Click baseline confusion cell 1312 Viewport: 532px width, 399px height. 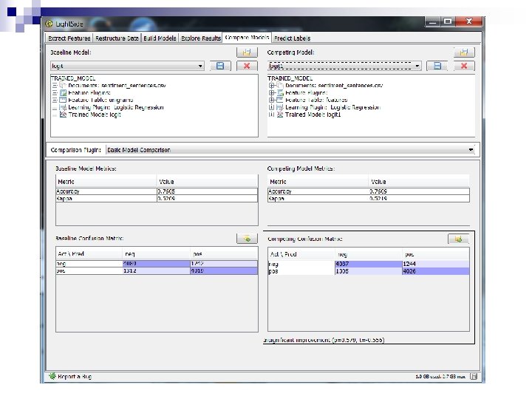coord(156,270)
